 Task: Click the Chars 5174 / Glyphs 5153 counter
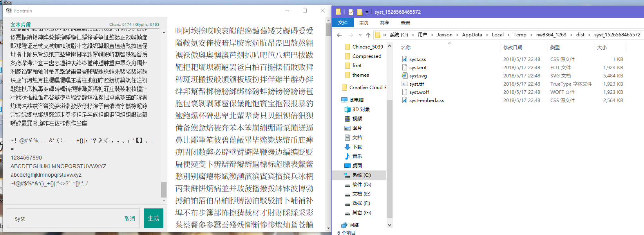click(x=134, y=24)
